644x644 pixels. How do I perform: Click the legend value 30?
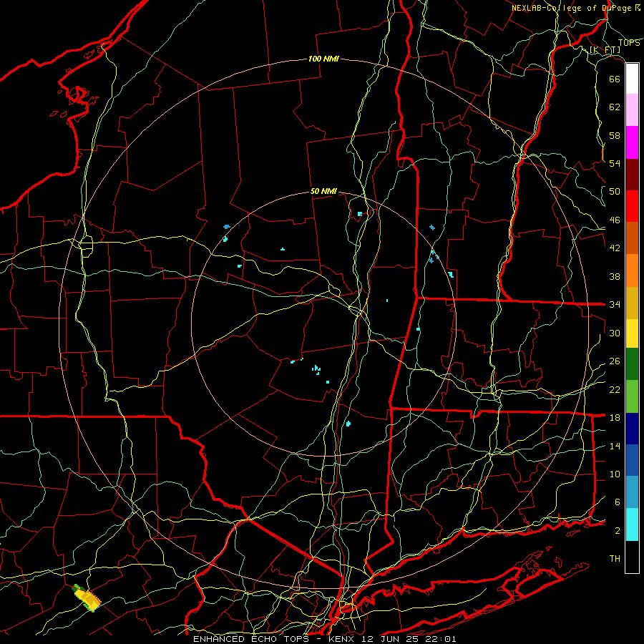[x=615, y=333]
